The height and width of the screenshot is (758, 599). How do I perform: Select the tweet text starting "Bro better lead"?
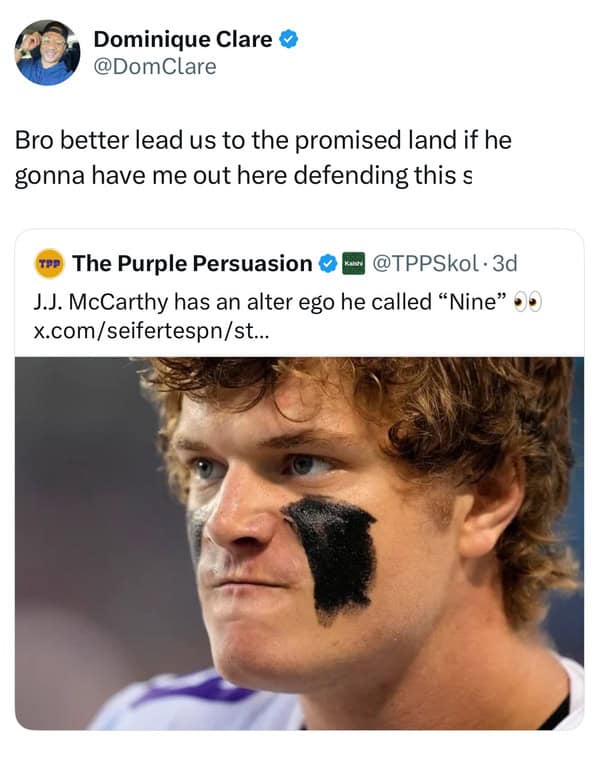point(263,158)
